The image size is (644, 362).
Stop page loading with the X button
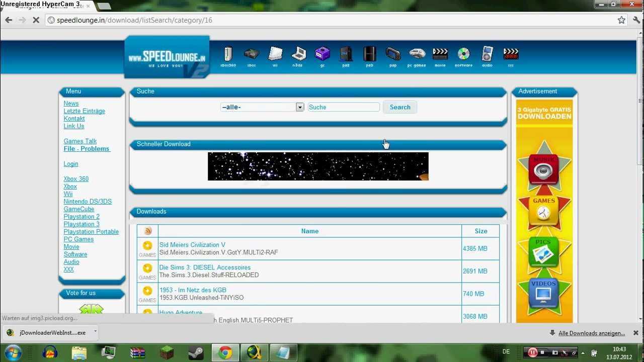[36, 20]
